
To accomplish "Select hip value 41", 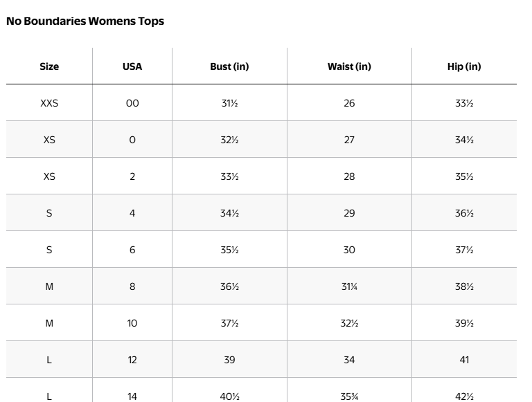I will (464, 359).
